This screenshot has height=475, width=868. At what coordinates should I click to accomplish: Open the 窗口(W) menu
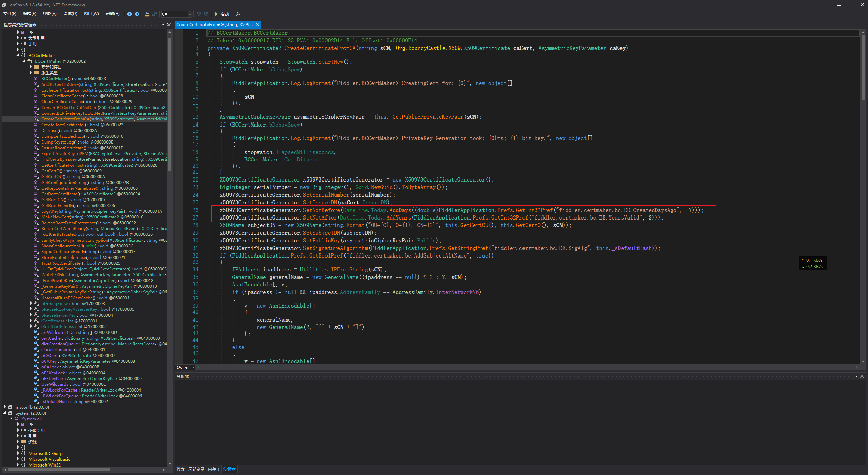click(x=91, y=14)
